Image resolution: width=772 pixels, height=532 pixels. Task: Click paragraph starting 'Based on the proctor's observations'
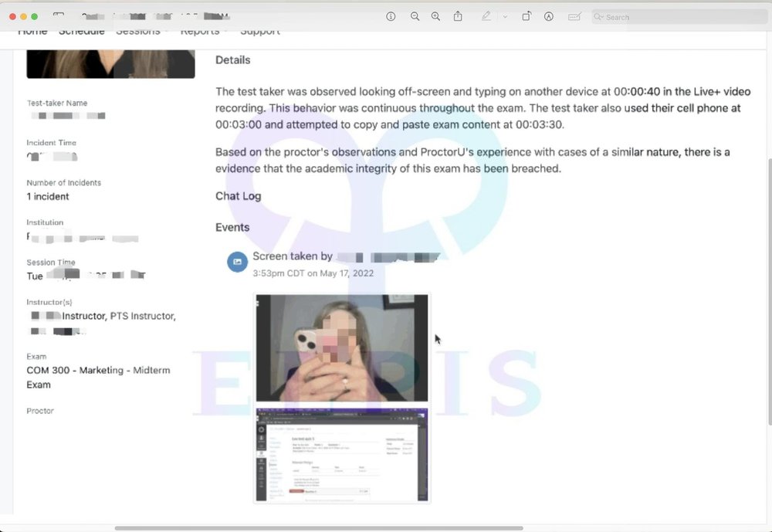coord(472,160)
